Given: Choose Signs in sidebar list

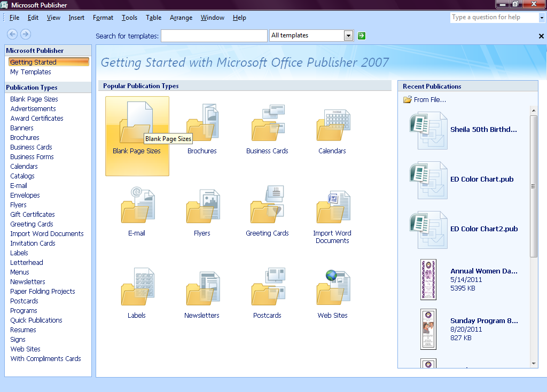Looking at the screenshot, I should [x=18, y=339].
